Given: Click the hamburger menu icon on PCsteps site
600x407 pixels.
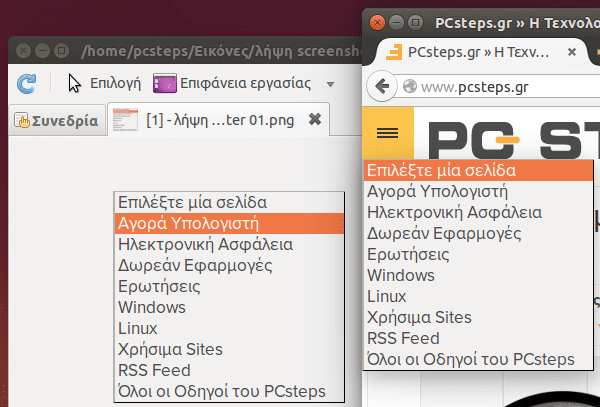Looking at the screenshot, I should pos(388,133).
